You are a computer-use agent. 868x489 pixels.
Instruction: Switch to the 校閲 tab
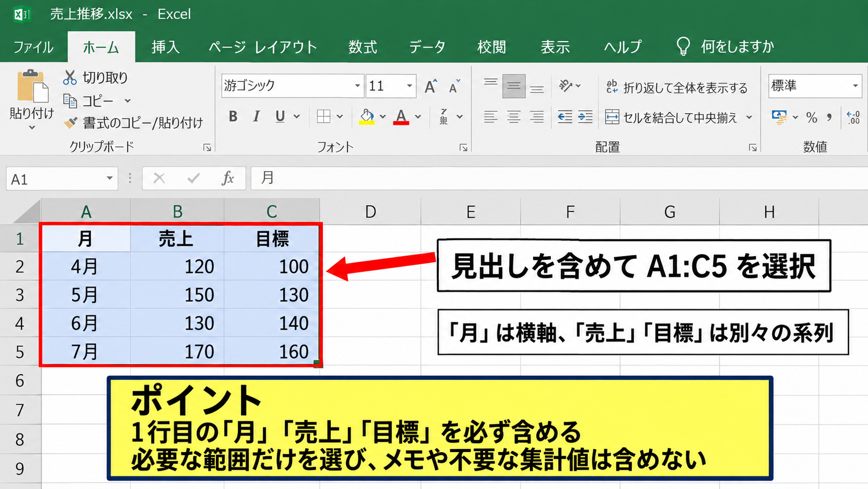point(492,47)
